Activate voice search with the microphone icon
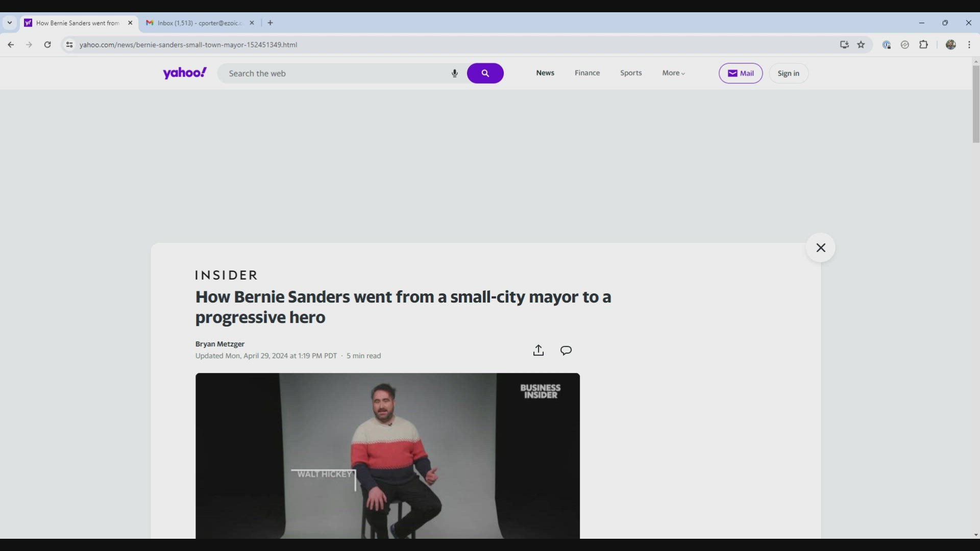Viewport: 980px width, 551px height. (454, 73)
